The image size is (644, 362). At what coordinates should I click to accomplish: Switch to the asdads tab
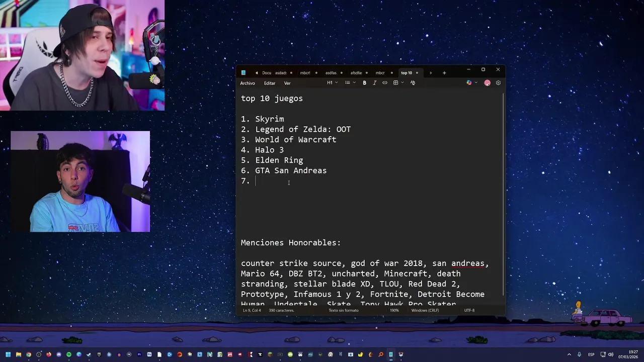coord(281,73)
